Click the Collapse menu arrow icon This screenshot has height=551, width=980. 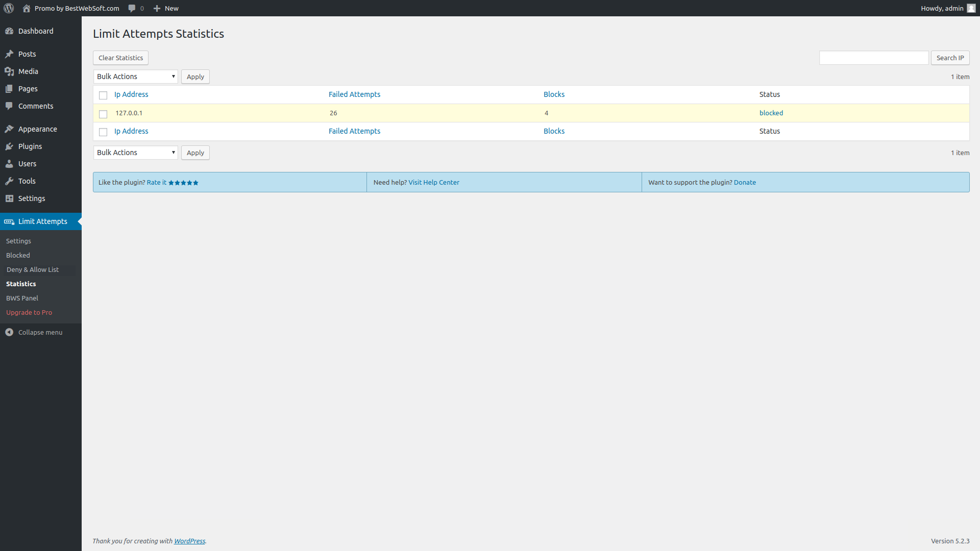9,332
